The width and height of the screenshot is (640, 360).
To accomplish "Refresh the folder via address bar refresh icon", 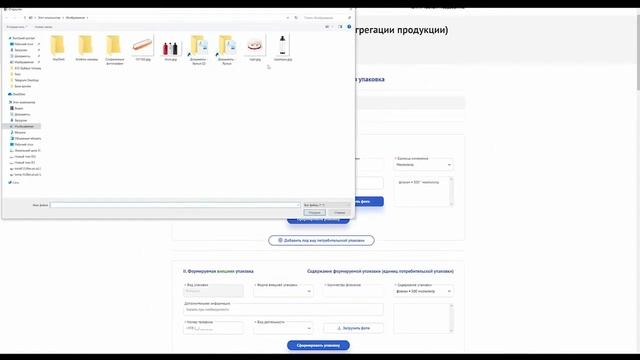I will coord(296,18).
